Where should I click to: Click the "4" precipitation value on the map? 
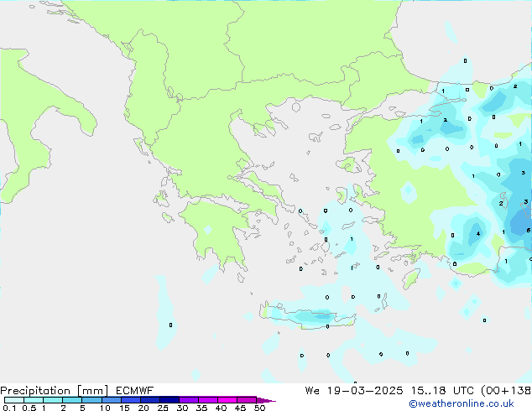[x=478, y=234]
